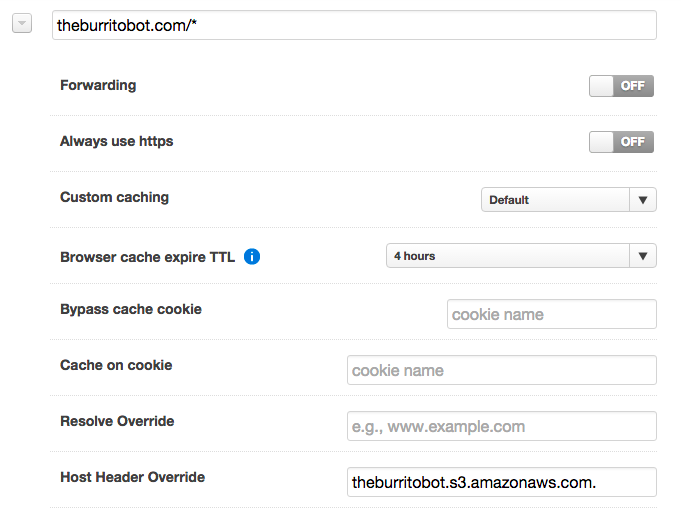Click the Always use https label
The height and width of the screenshot is (514, 681).
pos(116,142)
